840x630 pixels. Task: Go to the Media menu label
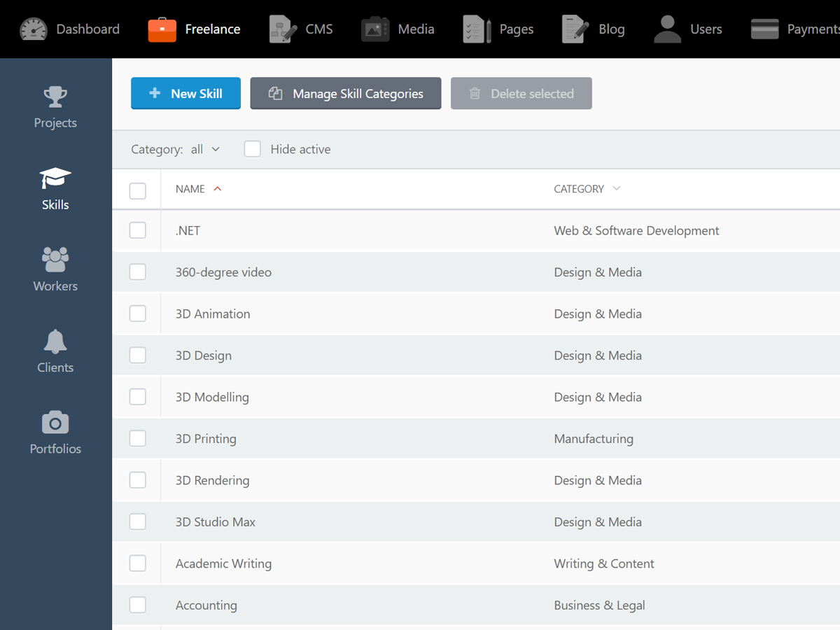point(416,29)
